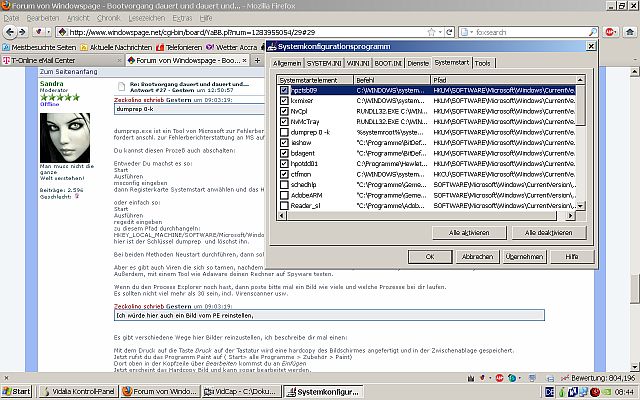Viewport: 640px width, 400px height.
Task: Click the site favicon in address bar
Action: coord(62,32)
